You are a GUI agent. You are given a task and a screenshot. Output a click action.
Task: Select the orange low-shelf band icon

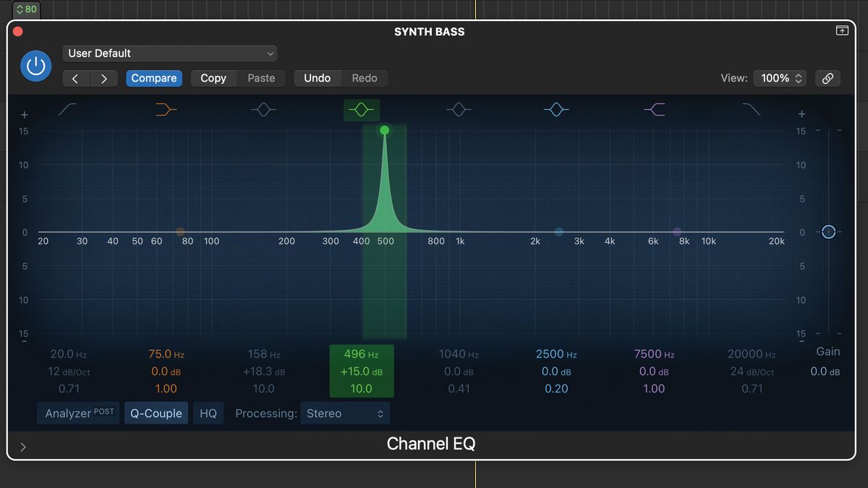pyautogui.click(x=166, y=109)
